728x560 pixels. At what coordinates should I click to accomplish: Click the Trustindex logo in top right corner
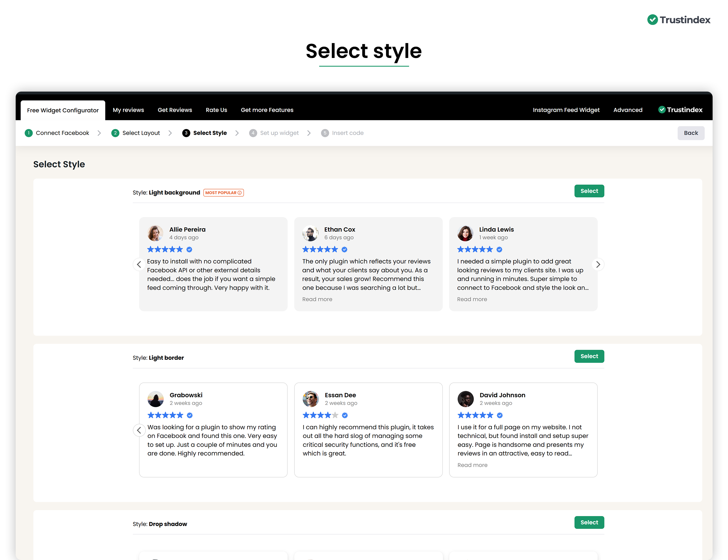point(679,20)
